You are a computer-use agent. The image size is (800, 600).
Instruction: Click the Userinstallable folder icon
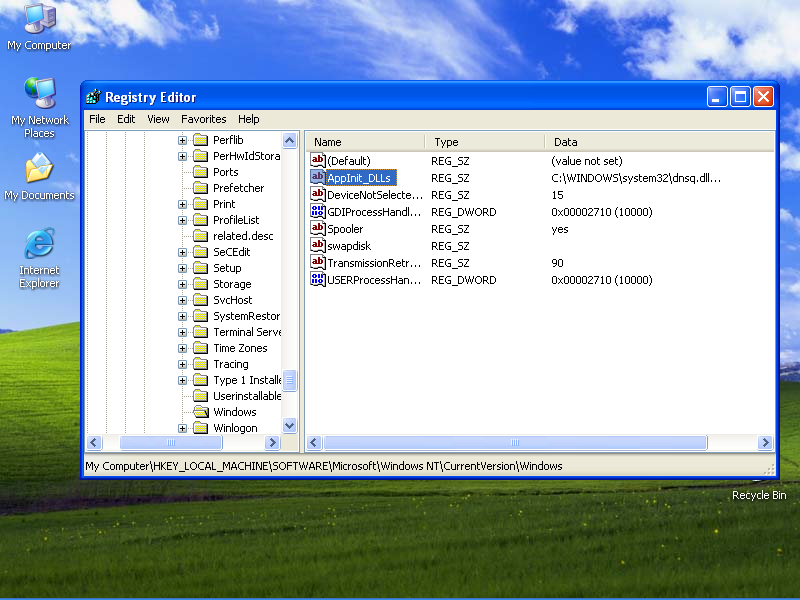point(201,396)
